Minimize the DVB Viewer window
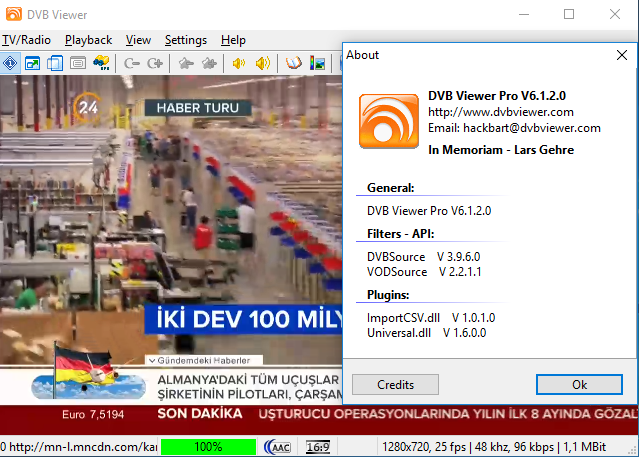Screen dimensions: 639x457 pos(524,14)
